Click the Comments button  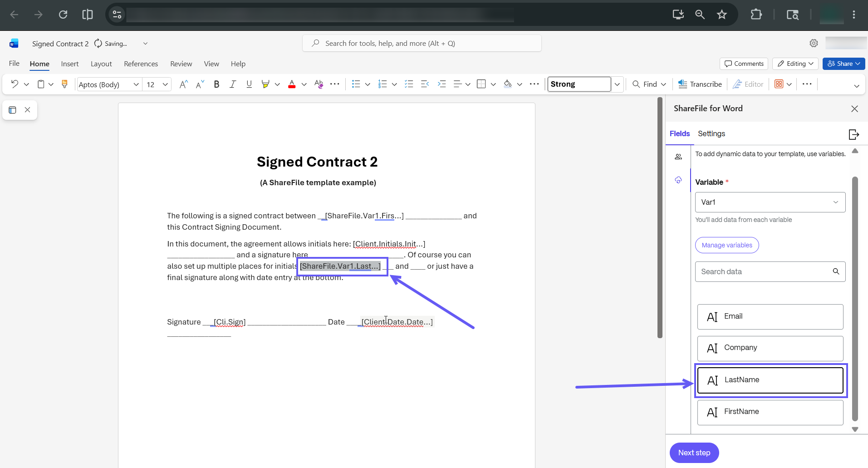pos(744,64)
